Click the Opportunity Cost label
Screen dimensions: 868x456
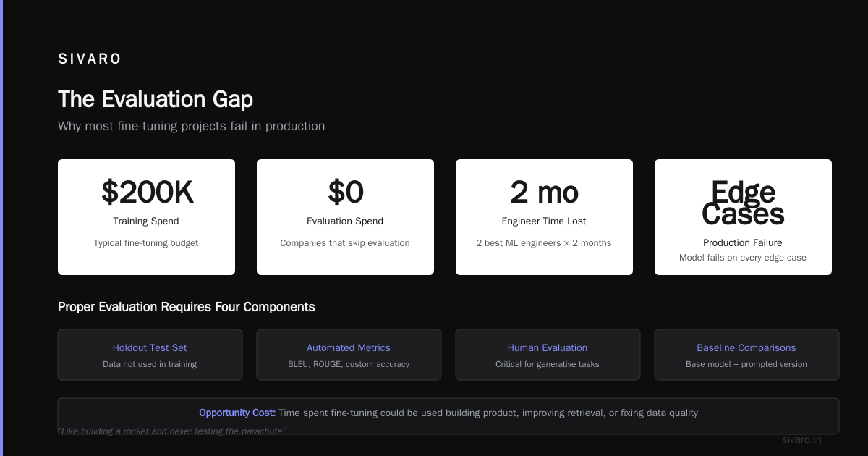[237, 413]
